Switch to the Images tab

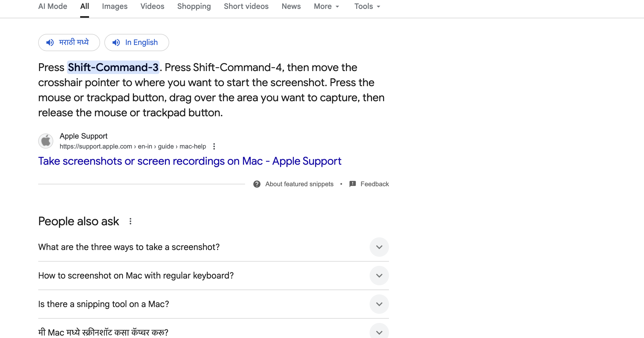pyautogui.click(x=115, y=6)
